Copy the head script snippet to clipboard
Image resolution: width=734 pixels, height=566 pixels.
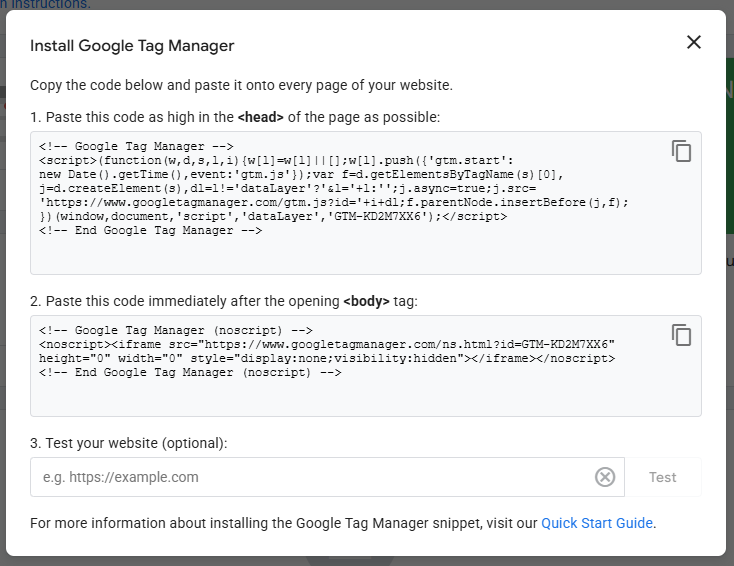pyautogui.click(x=681, y=151)
